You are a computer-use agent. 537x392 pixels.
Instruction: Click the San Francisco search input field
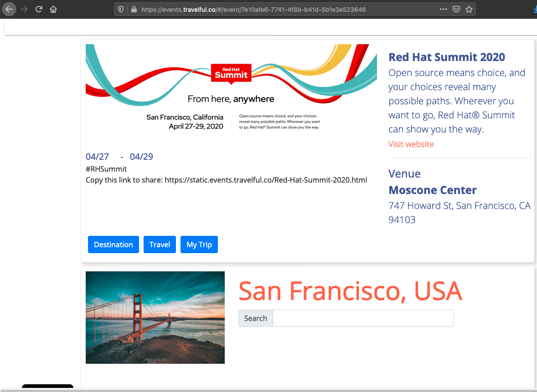click(363, 318)
